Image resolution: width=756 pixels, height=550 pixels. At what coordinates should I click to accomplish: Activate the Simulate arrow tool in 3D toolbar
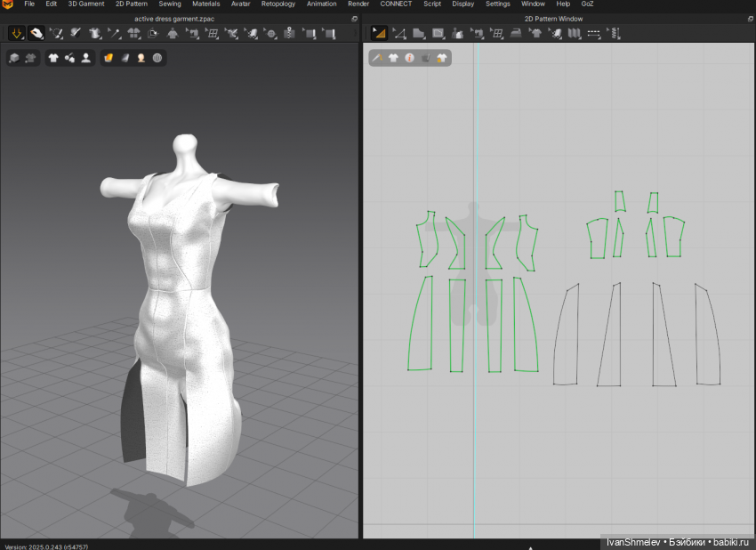coord(17,33)
